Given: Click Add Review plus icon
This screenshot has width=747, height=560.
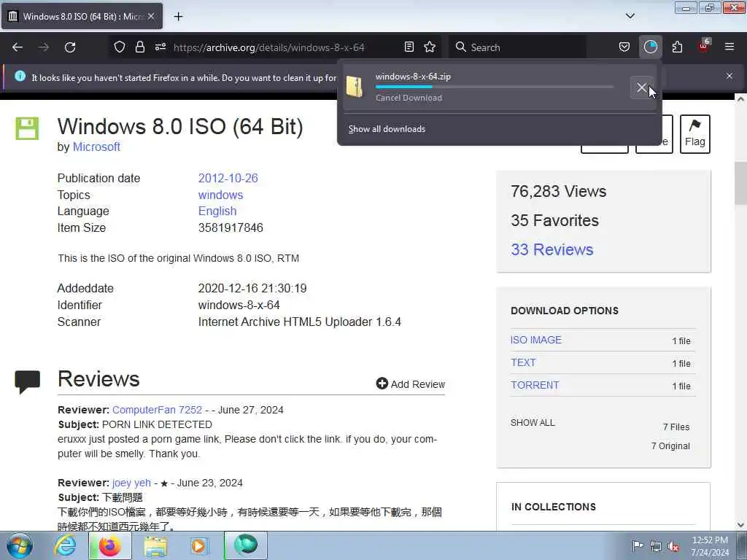Looking at the screenshot, I should click(x=382, y=384).
